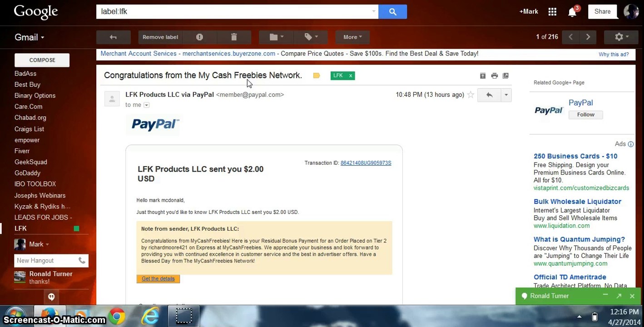Open the notifications bell

572,12
